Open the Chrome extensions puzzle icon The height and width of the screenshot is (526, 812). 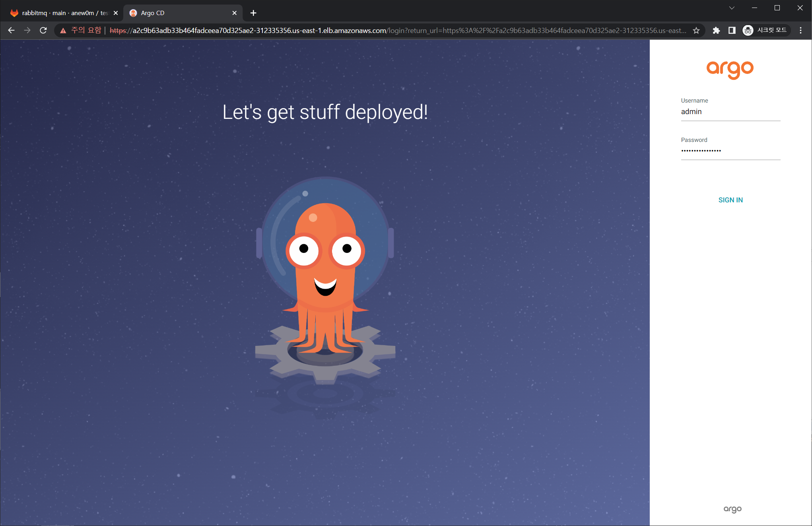tap(716, 30)
